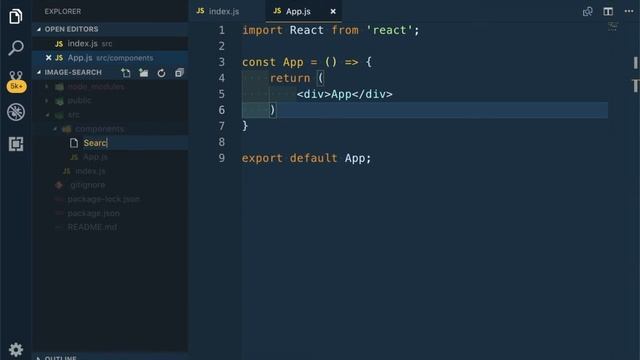Open the .gitignore file
The height and width of the screenshot is (360, 640).
tap(87, 185)
